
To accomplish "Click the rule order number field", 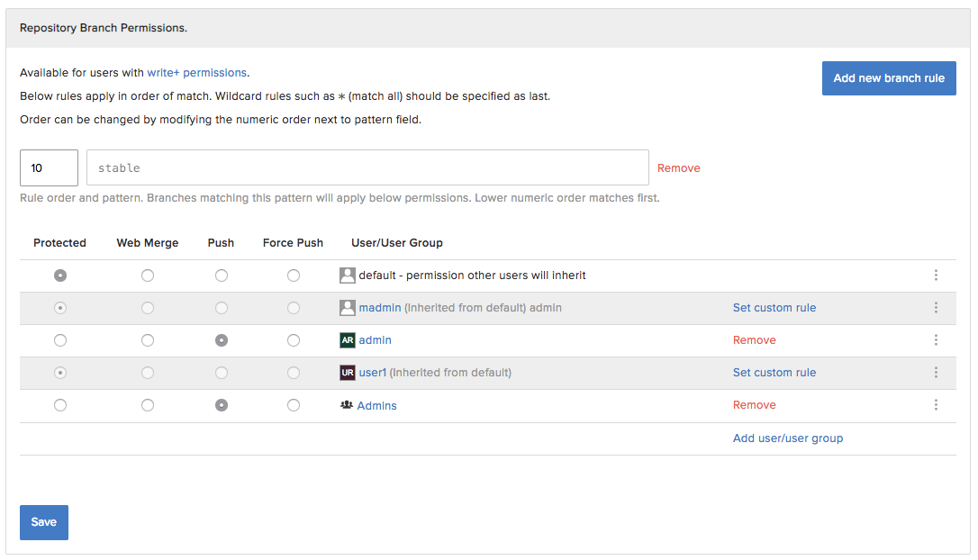I will 49,168.
